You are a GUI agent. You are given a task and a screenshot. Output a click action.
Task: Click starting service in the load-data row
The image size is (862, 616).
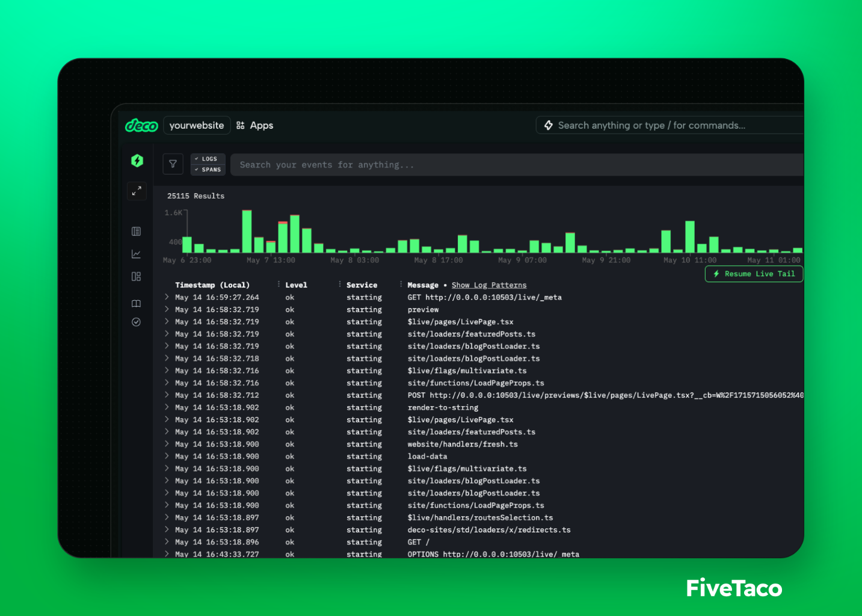tap(364, 457)
